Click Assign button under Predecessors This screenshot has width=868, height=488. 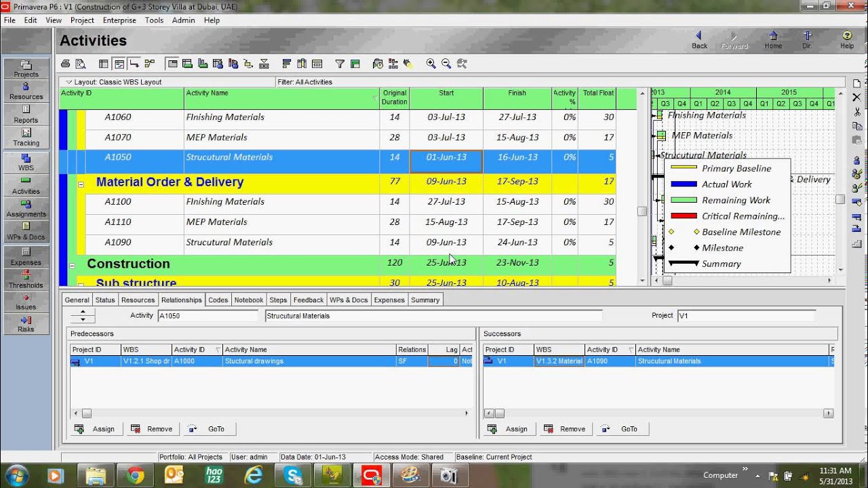pos(95,429)
